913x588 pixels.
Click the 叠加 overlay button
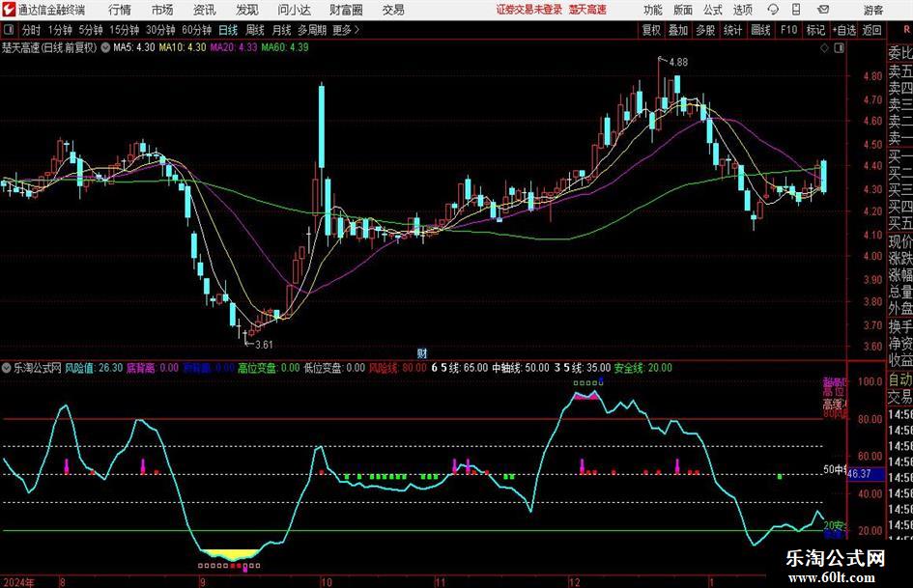tap(678, 30)
